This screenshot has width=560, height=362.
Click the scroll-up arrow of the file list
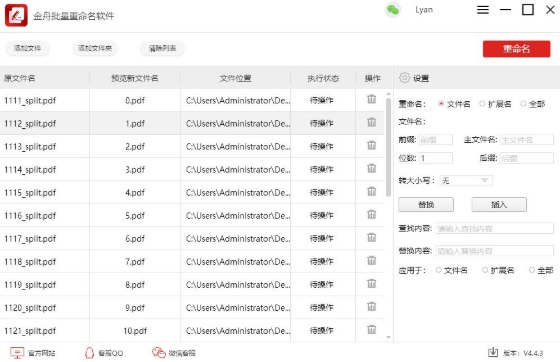[388, 94]
